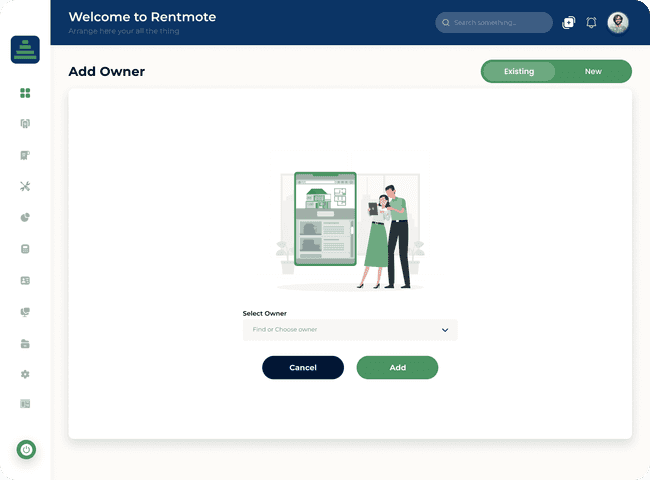Open the folder files icon in sidebar
The width and height of the screenshot is (650, 480).
(25, 344)
